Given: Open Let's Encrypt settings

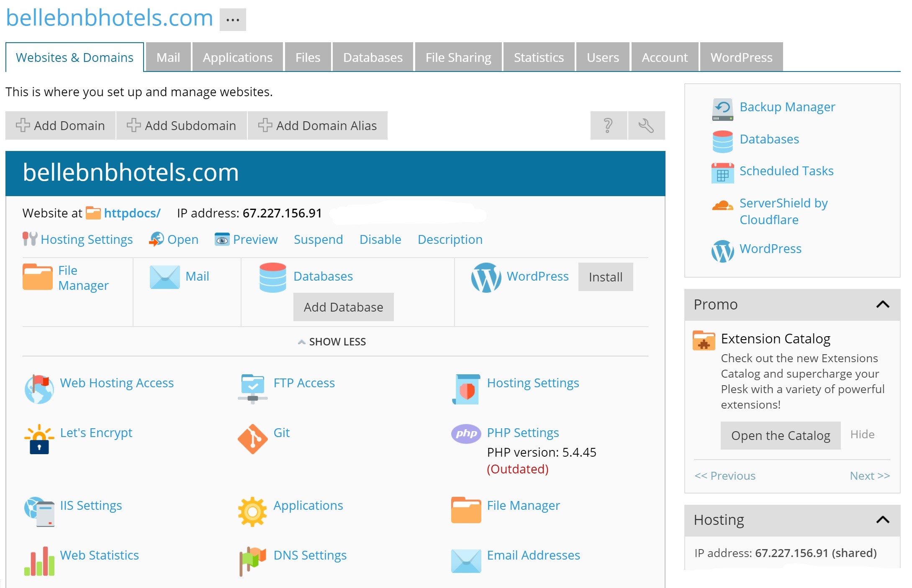Looking at the screenshot, I should pos(96,432).
